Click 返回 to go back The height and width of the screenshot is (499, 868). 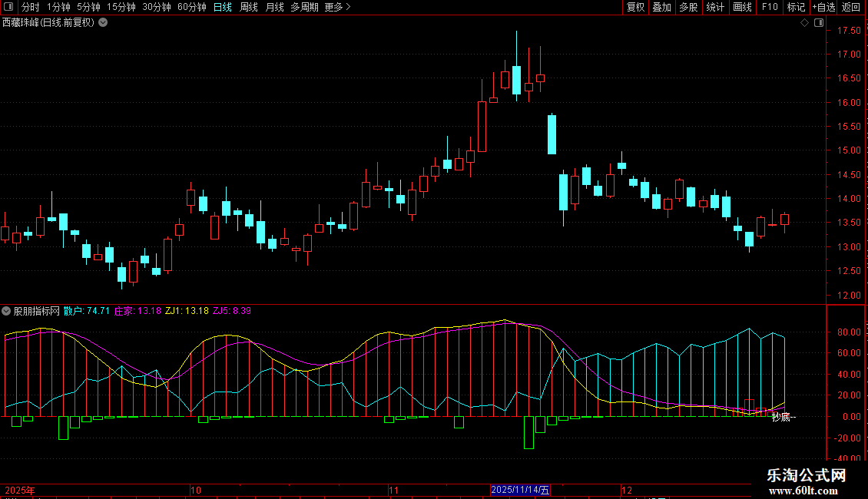pos(851,7)
